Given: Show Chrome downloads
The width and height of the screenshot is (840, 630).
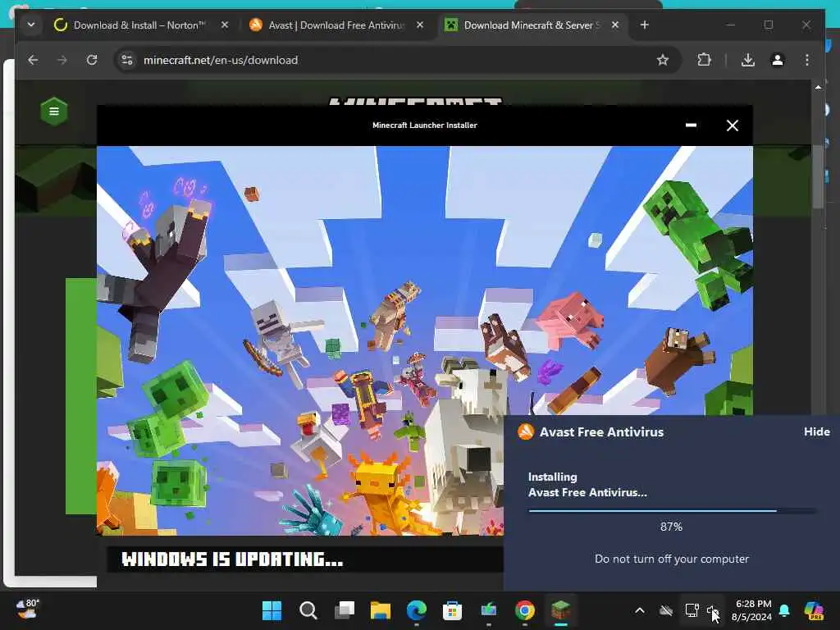Looking at the screenshot, I should [748, 60].
